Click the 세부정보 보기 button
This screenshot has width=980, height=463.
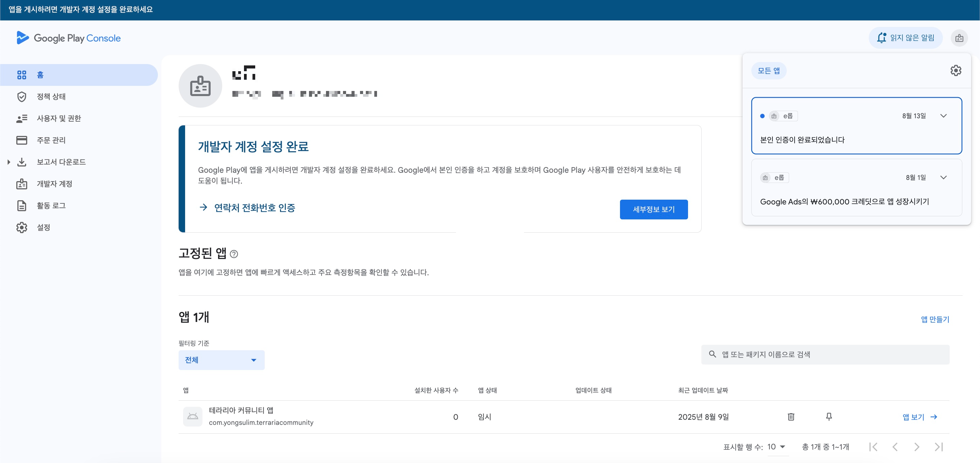(654, 210)
